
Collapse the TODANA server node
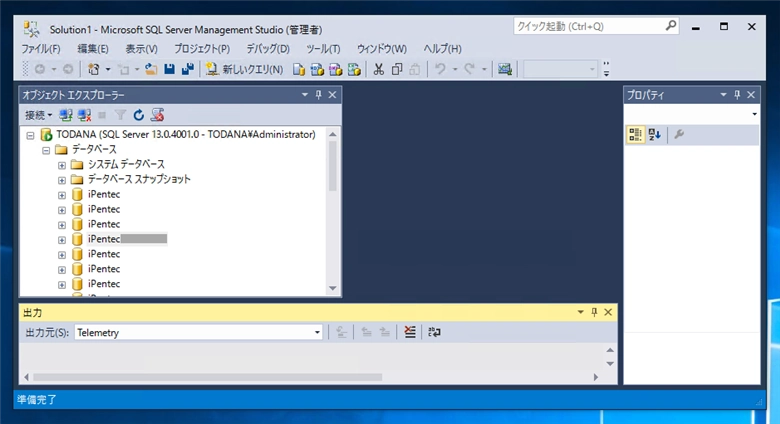point(30,135)
